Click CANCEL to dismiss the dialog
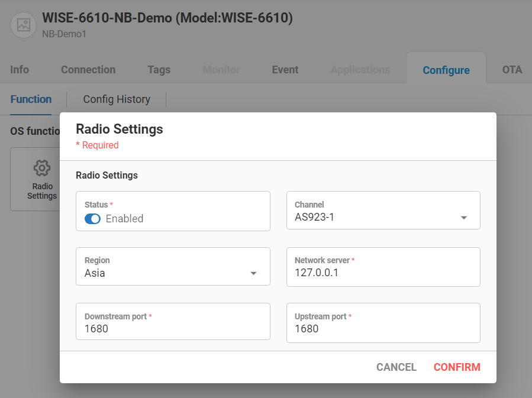 coord(396,367)
